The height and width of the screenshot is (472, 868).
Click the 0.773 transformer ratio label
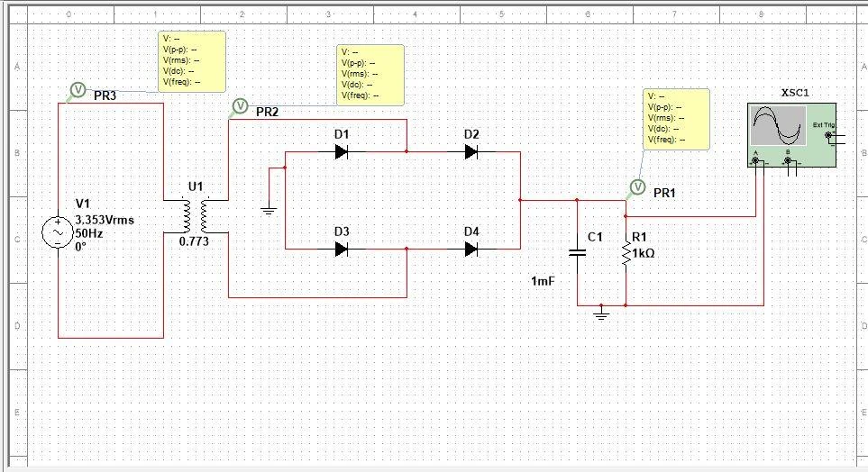[194, 241]
